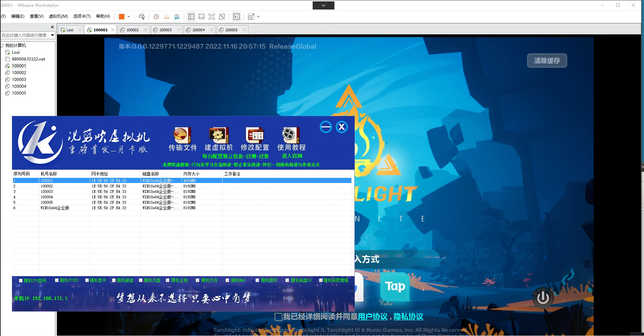The height and width of the screenshot is (336, 644).
Task: Click the stretch guest display icon
Action: (251, 17)
